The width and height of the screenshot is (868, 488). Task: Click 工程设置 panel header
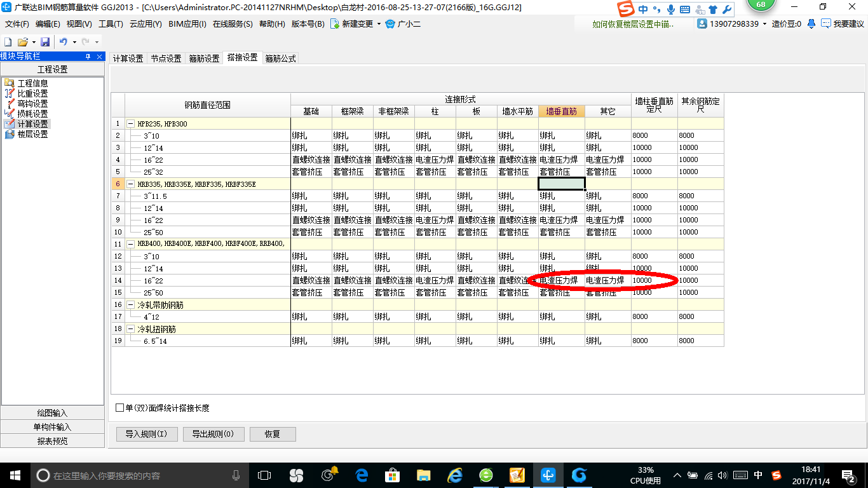[52, 69]
